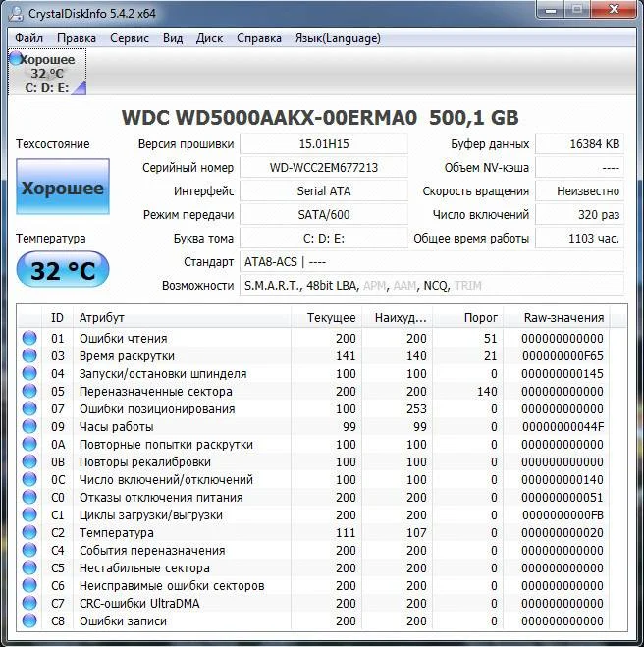Click the Текущее column header
Viewport: 644px width, 647px height.
326,318
